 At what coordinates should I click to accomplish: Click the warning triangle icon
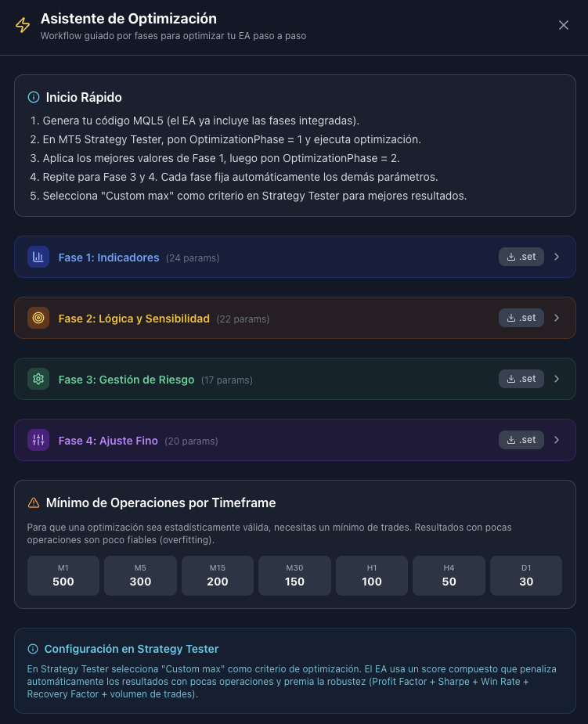[x=34, y=502]
